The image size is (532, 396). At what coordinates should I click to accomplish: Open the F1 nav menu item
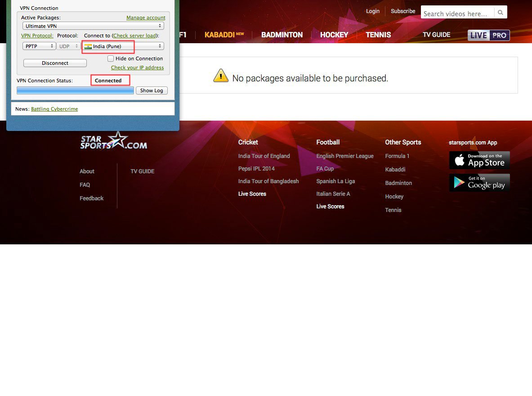[183, 35]
